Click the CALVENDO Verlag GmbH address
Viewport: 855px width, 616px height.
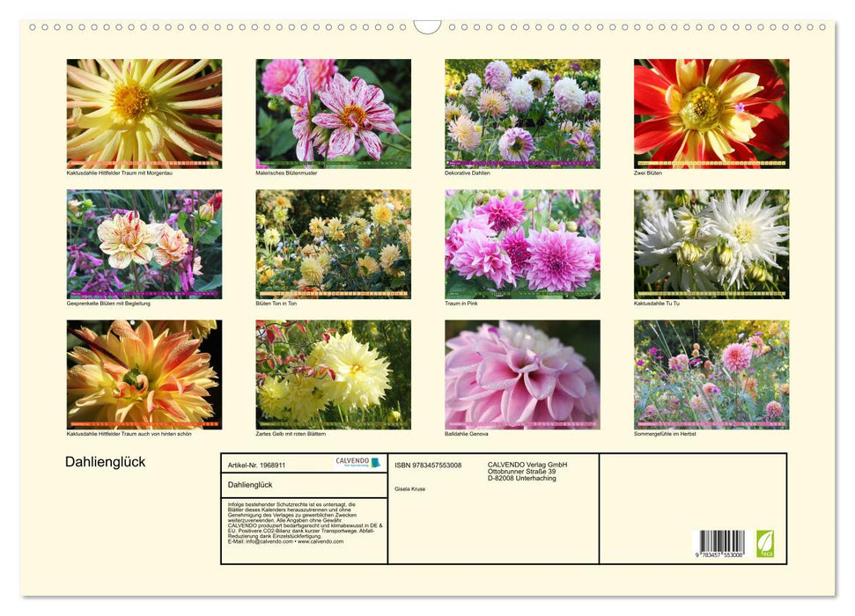pyautogui.click(x=527, y=471)
